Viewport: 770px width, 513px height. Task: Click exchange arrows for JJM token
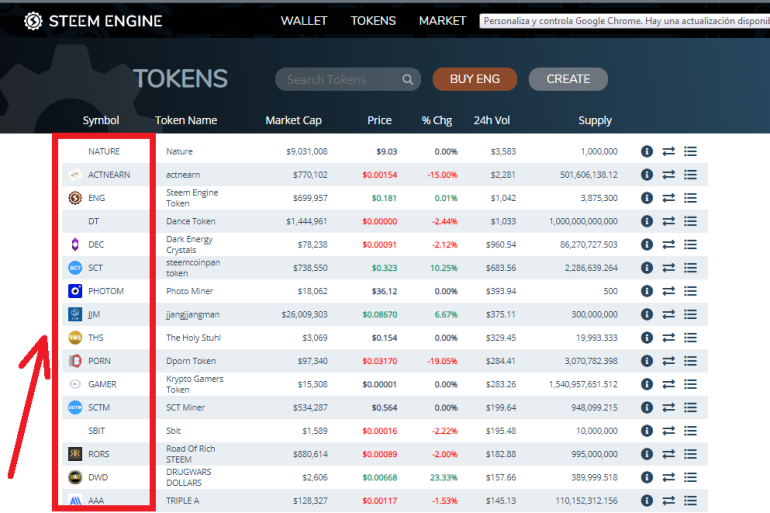(x=668, y=314)
